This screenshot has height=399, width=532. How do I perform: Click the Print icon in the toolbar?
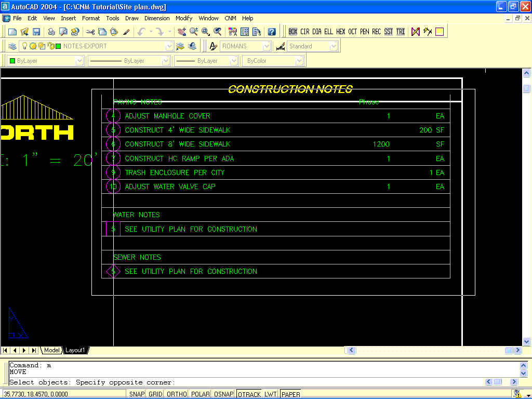coord(51,32)
